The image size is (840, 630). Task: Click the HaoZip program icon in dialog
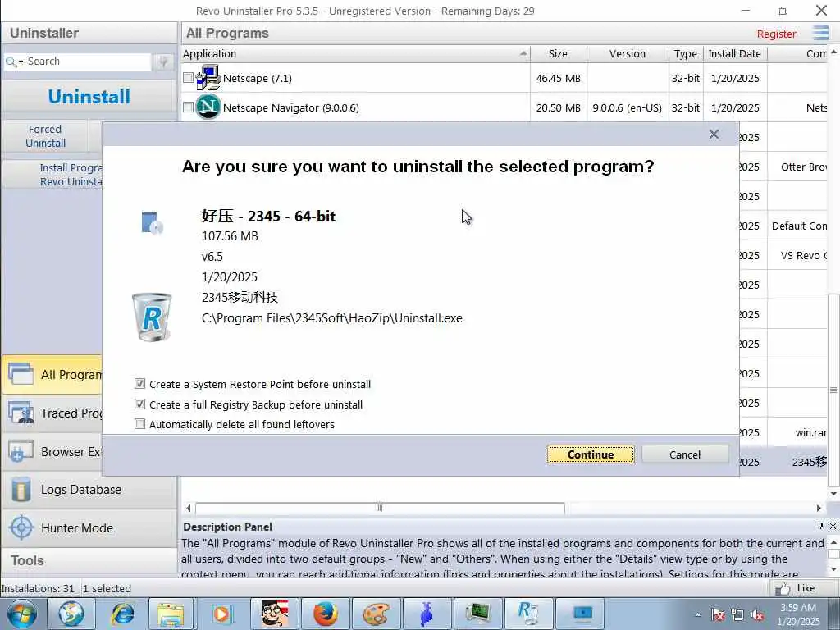coord(152,223)
